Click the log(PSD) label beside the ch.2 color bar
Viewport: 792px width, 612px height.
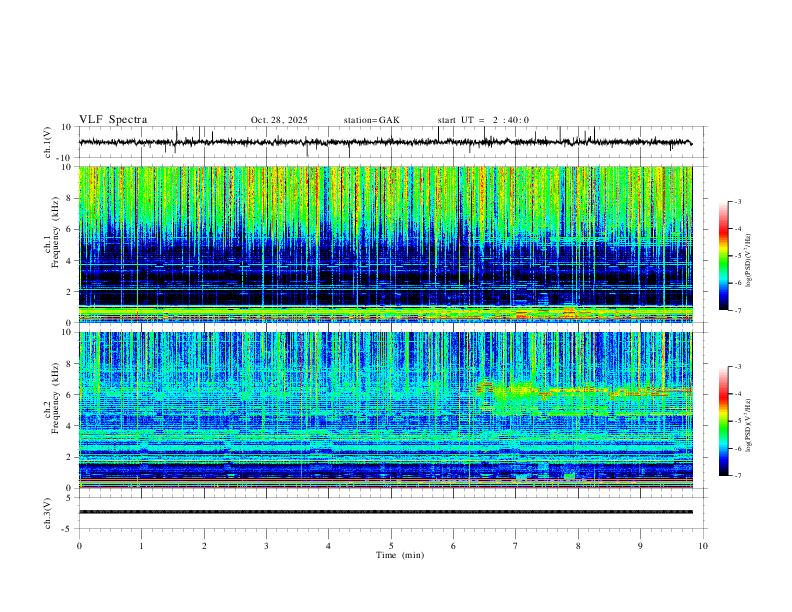(x=749, y=426)
